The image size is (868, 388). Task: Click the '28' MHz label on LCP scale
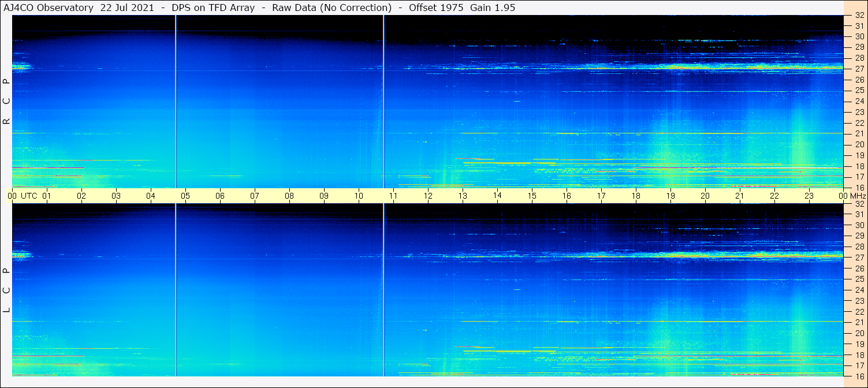[x=859, y=247]
